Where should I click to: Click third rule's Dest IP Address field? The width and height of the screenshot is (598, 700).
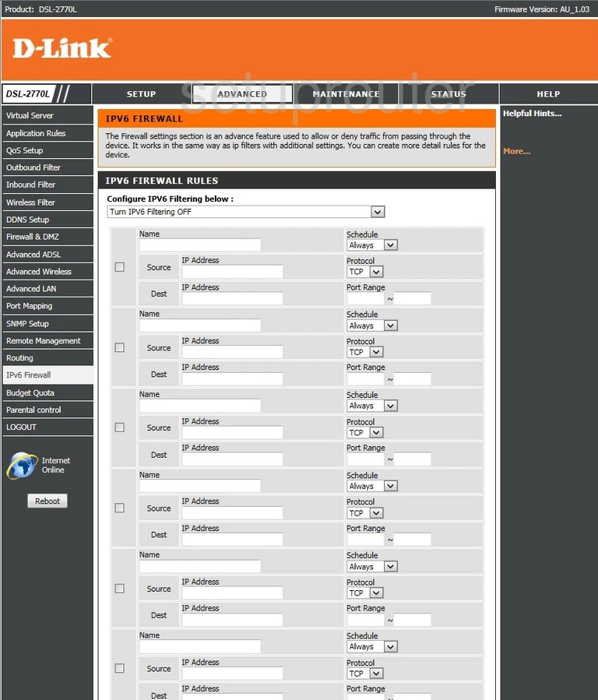pos(232,459)
